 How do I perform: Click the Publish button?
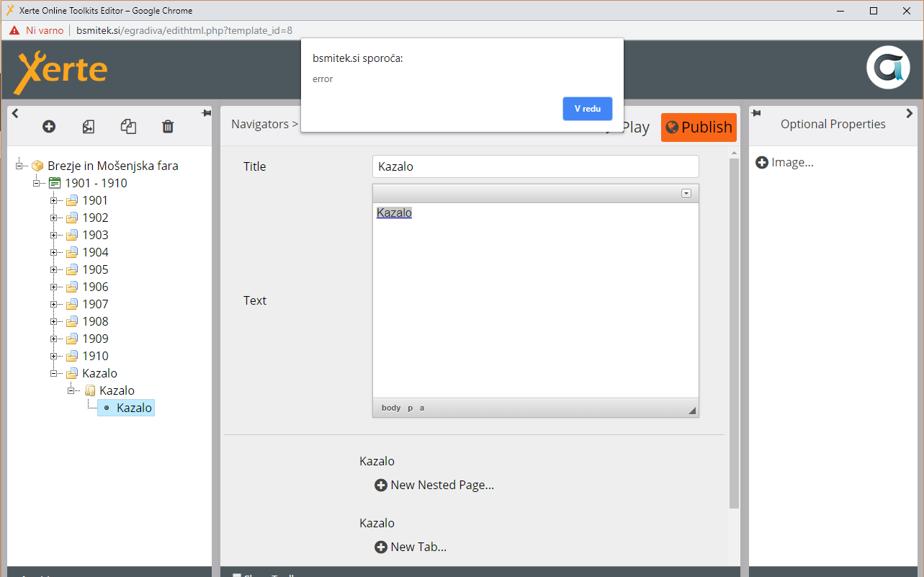[699, 128]
